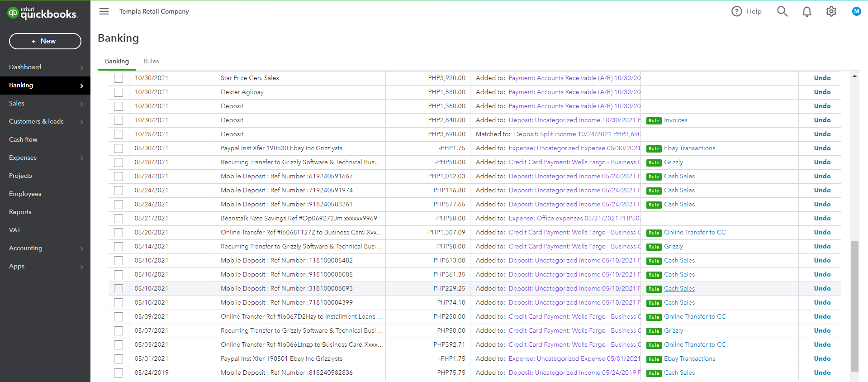Open the Help question mark icon
868x382 pixels.
[x=737, y=11]
